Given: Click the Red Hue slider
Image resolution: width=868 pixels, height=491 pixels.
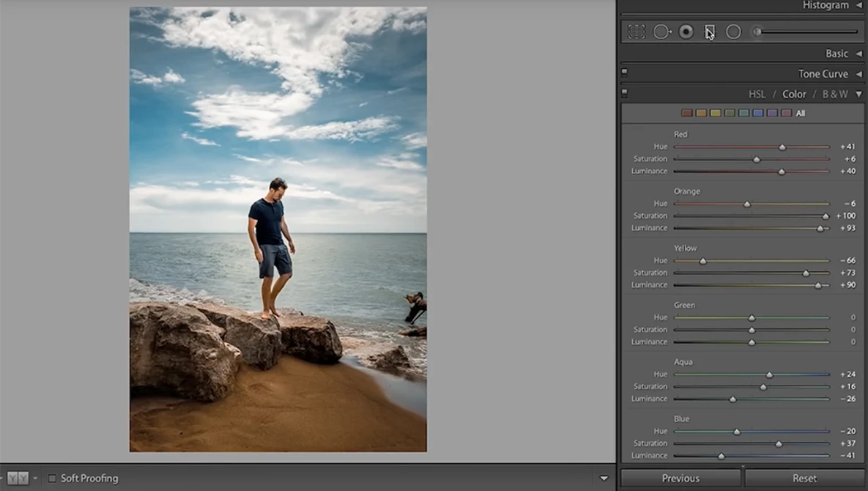Looking at the screenshot, I should tap(752, 147).
